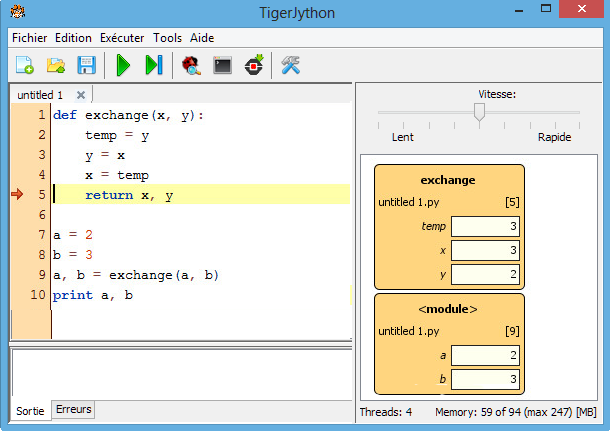This screenshot has width=610, height=431.
Task: Step through code with the play-step icon
Action: click(x=154, y=65)
